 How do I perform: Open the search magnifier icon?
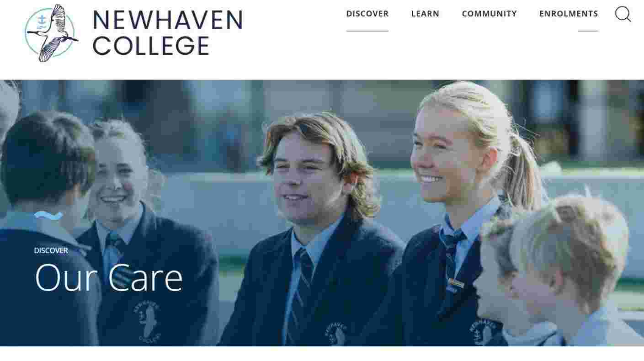[623, 14]
